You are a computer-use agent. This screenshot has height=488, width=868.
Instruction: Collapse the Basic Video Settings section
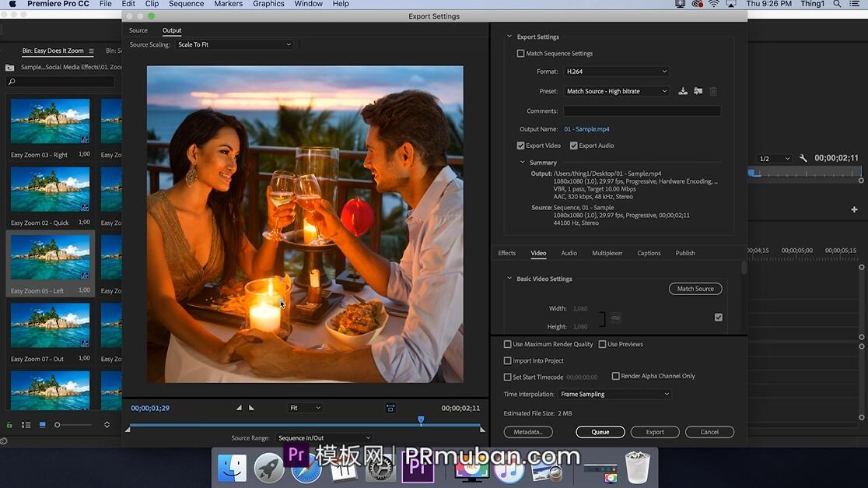pos(510,279)
